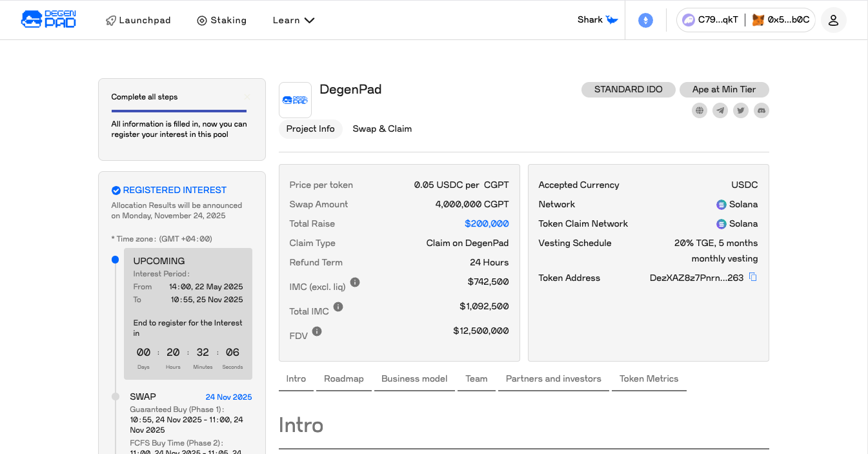Open the Launchpad page
The height and width of the screenshot is (454, 868).
click(138, 20)
